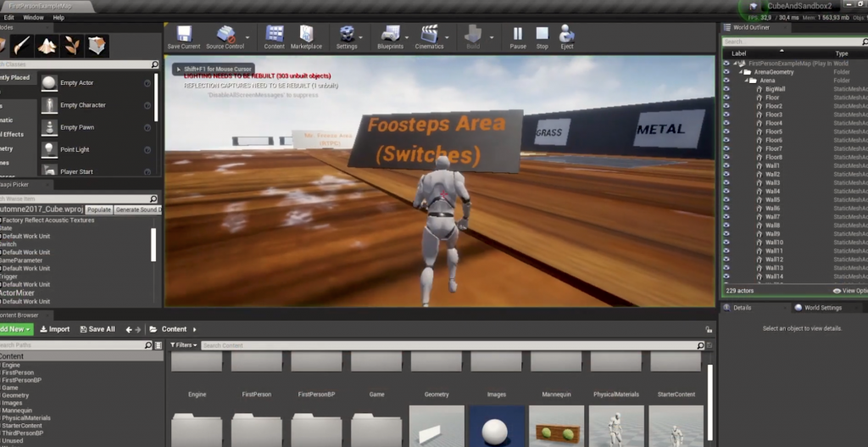The width and height of the screenshot is (868, 447).
Task: Open the Settings toolbar icon
Action: pos(347,34)
